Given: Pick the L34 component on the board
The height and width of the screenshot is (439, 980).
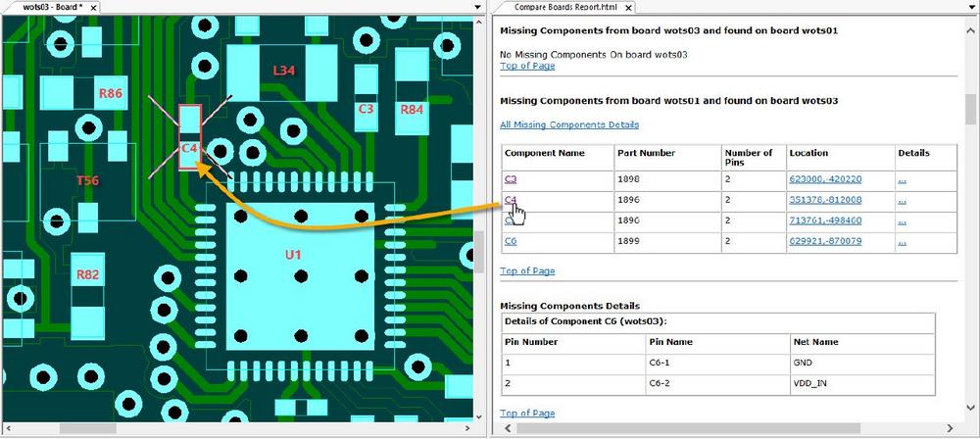Looking at the screenshot, I should coord(283,72).
